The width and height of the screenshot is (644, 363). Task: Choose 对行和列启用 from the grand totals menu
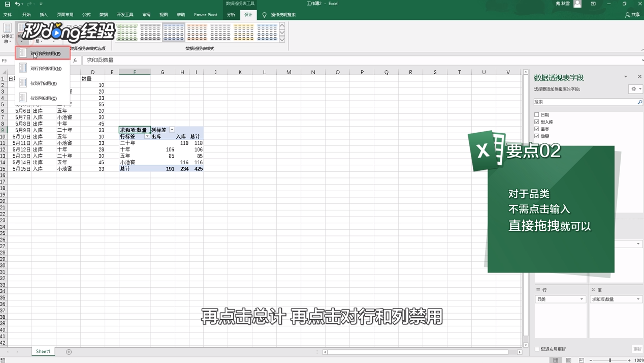pyautogui.click(x=43, y=68)
